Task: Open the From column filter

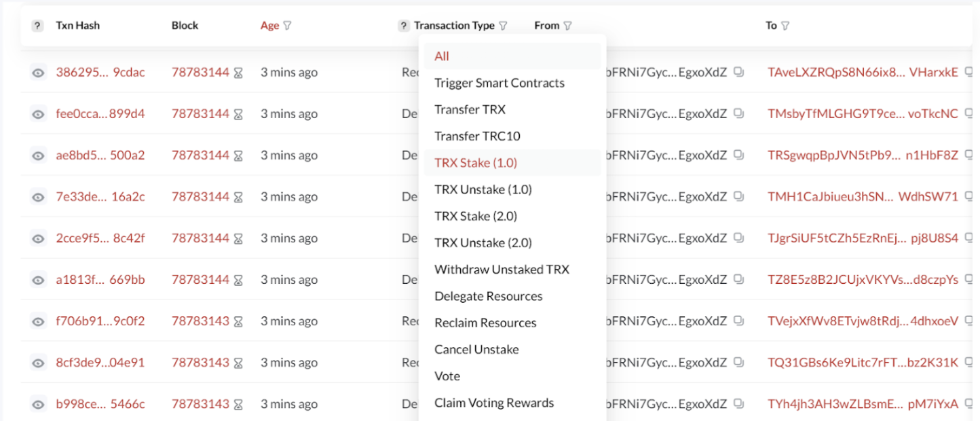Action: click(567, 26)
